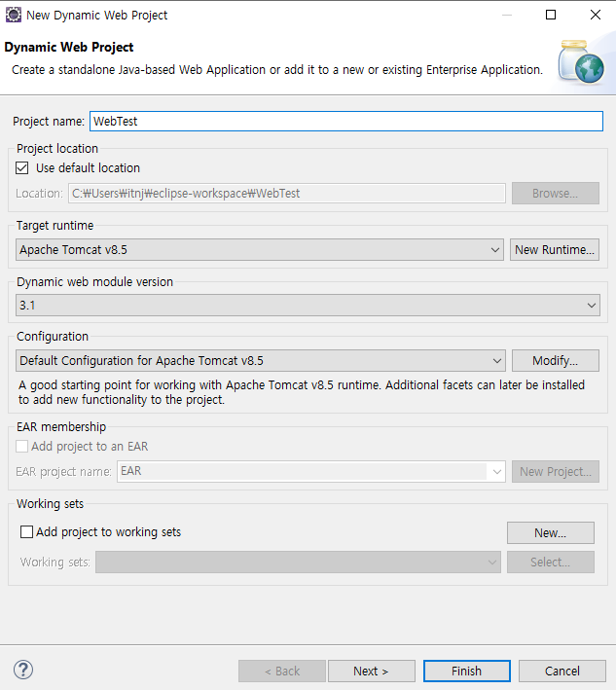Click the New Runtime... button
The width and height of the screenshot is (616, 690).
coord(555,250)
